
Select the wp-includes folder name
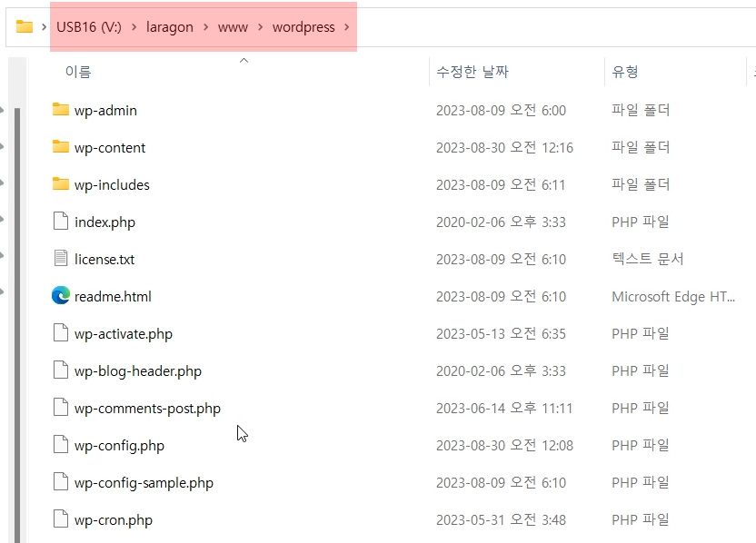[112, 185]
